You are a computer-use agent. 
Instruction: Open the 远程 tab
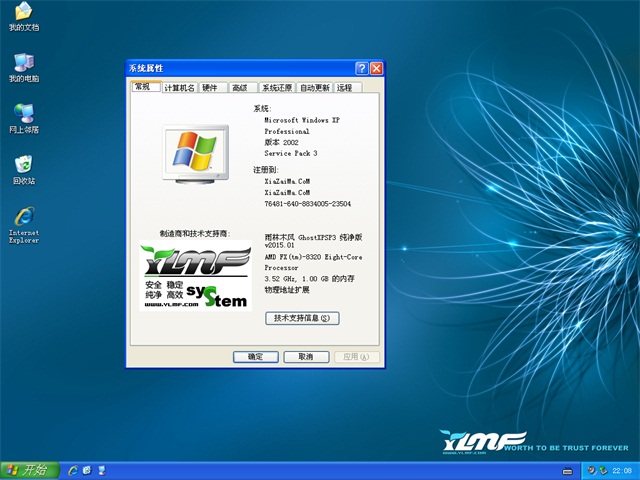point(345,88)
